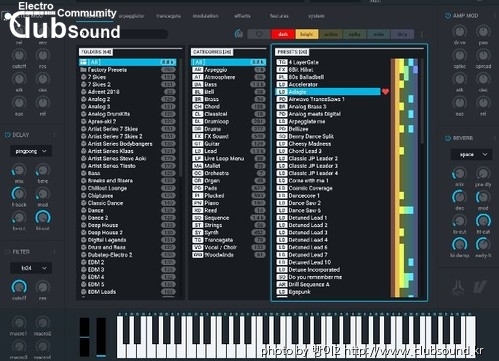Toggle the 'spiky' tag filter
Screen dimensions: 499x361
[x=354, y=34]
